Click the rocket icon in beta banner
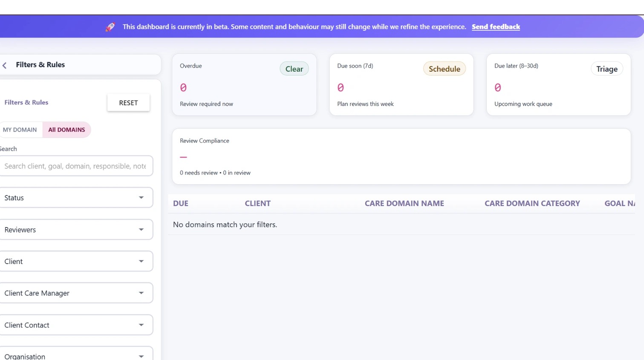Image resolution: width=644 pixels, height=360 pixels. (110, 27)
